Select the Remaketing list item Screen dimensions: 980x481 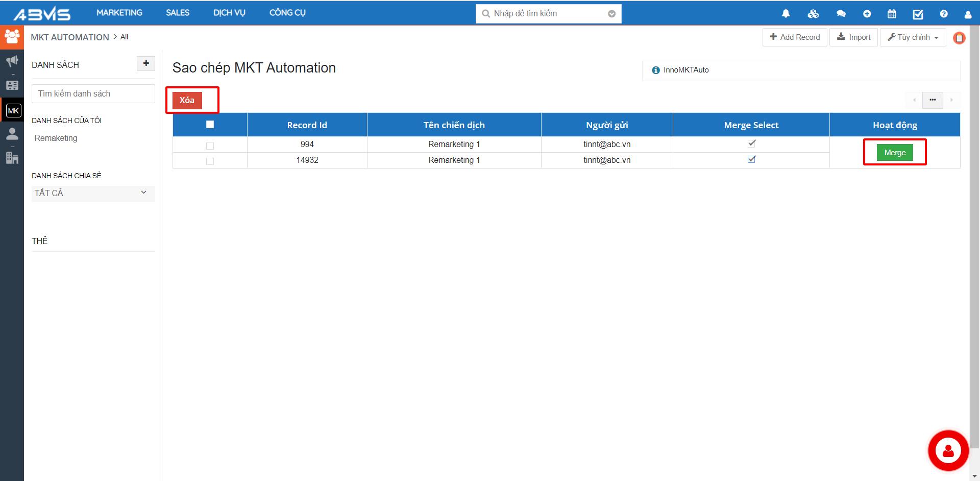[x=56, y=138]
